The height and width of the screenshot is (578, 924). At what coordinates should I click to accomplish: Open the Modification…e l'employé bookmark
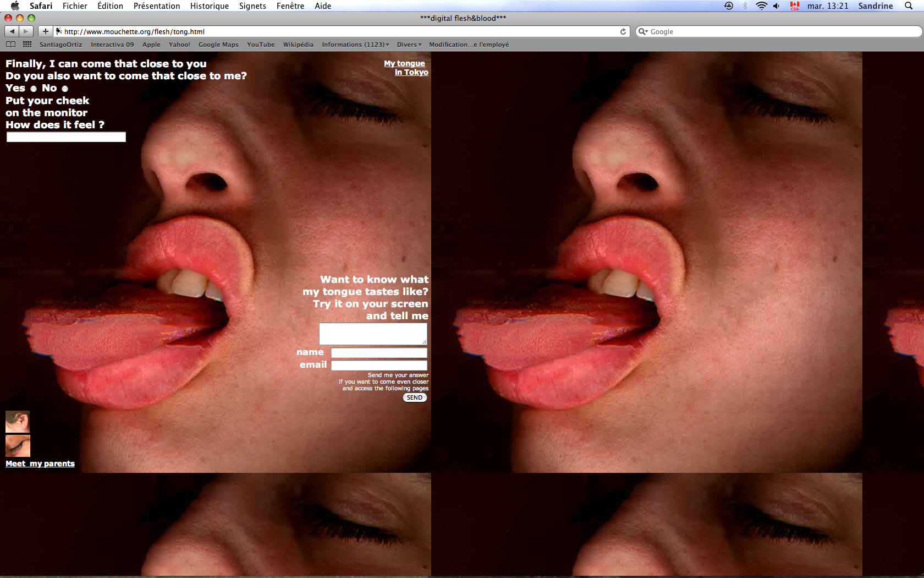[x=469, y=45]
